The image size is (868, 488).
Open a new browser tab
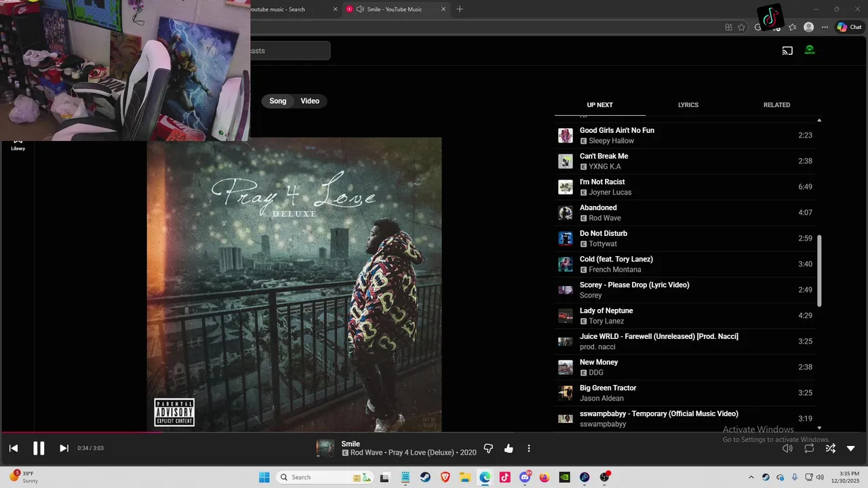(x=460, y=9)
